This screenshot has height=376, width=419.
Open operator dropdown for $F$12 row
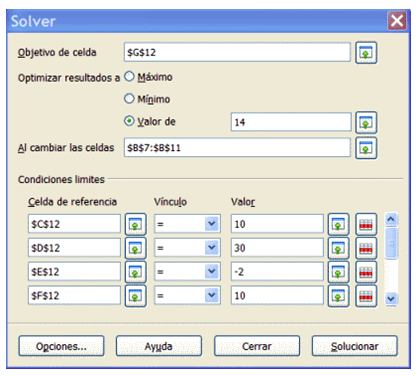212,295
